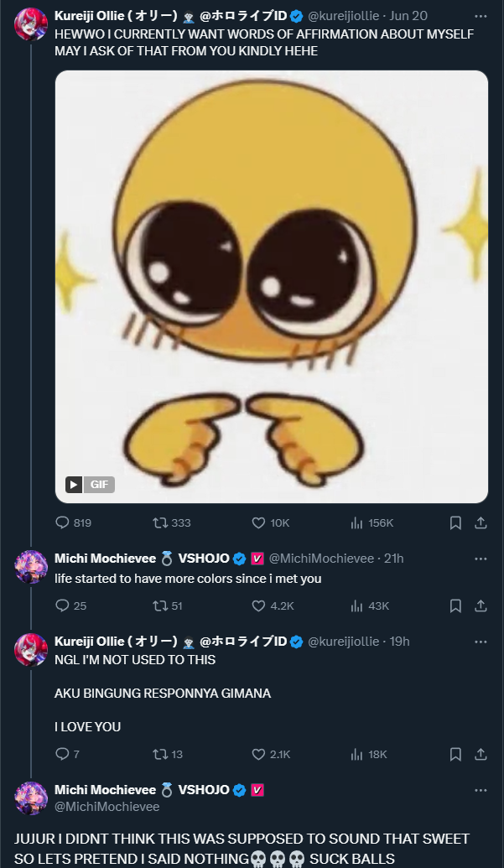Reply to Michi's tweet with 25 replies
The width and height of the screenshot is (504, 868).
click(62, 606)
